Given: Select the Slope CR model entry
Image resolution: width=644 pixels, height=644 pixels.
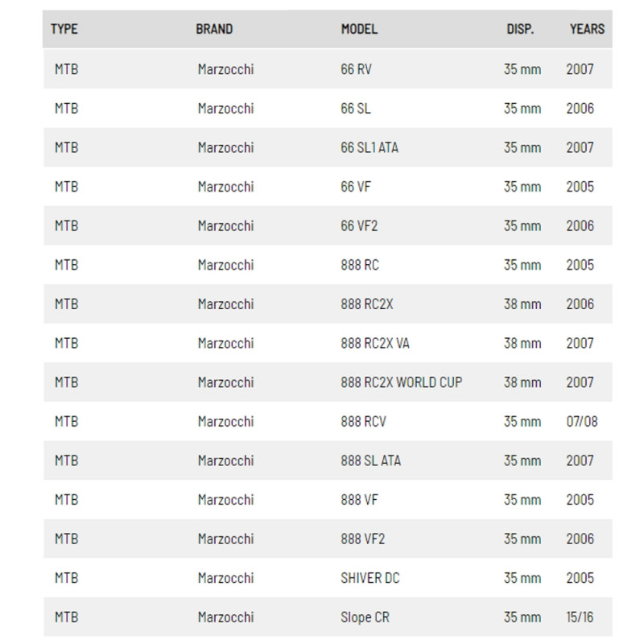Looking at the screenshot, I should 365,617.
